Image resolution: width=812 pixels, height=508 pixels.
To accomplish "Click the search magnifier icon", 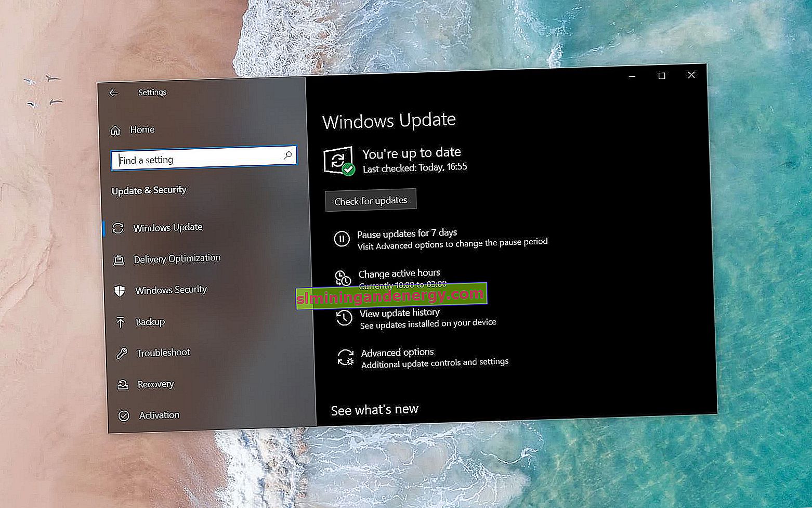I will (x=287, y=155).
